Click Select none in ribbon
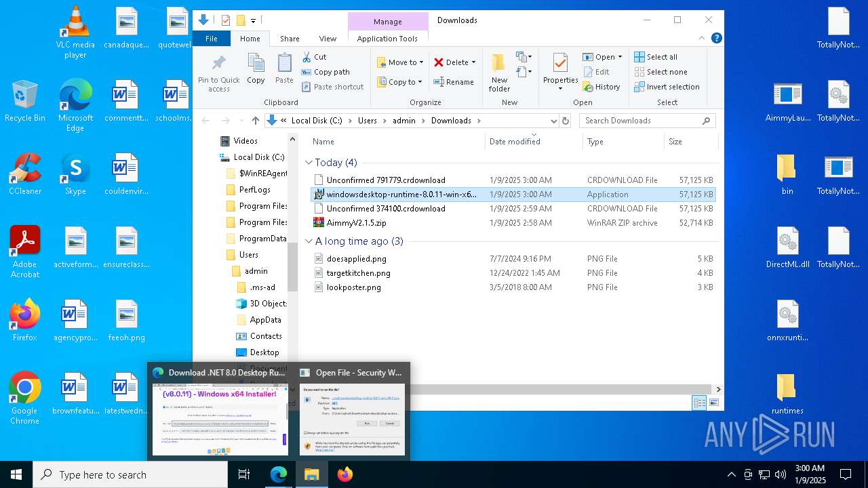Viewport: 868px width, 488px height. 660,72
